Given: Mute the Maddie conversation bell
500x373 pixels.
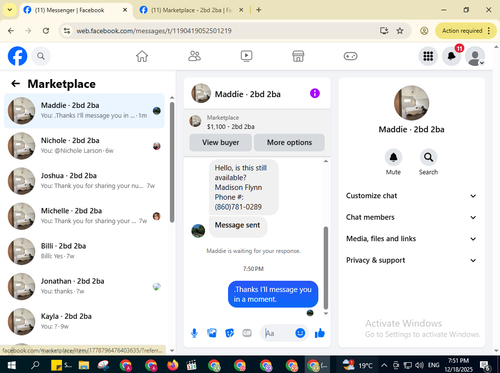Looking at the screenshot, I should pos(393,157).
